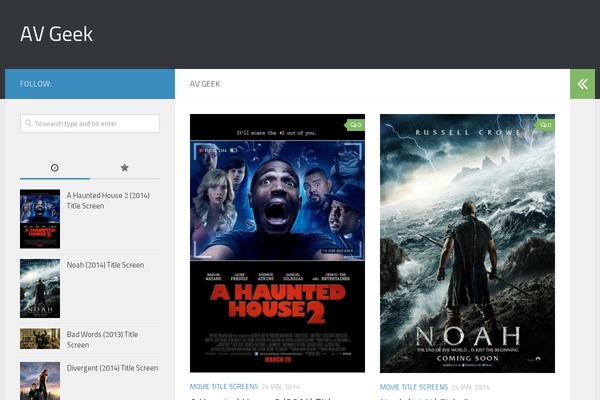Collapse sidebar with green double-chevron button
The width and height of the screenshot is (600, 400).
point(582,84)
